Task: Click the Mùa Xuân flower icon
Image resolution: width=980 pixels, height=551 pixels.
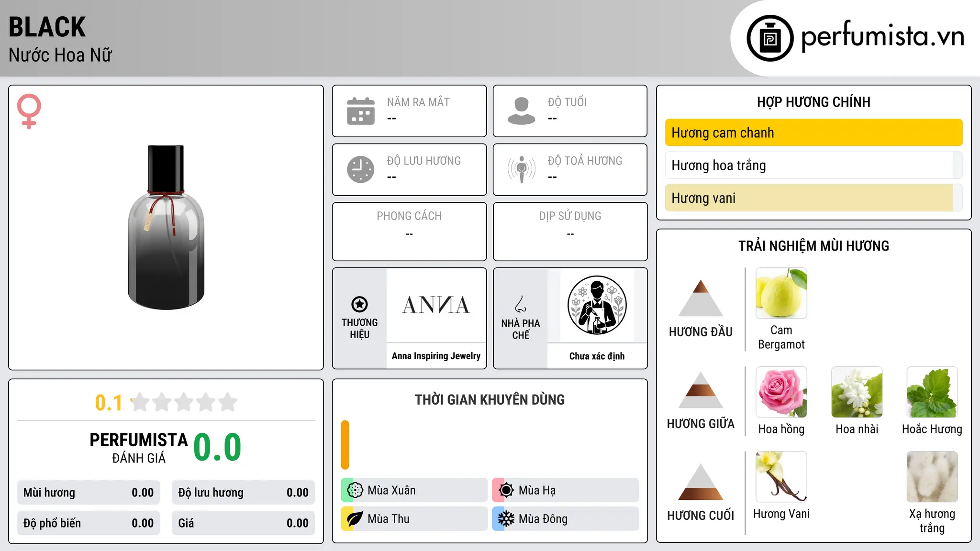Action: tap(355, 490)
